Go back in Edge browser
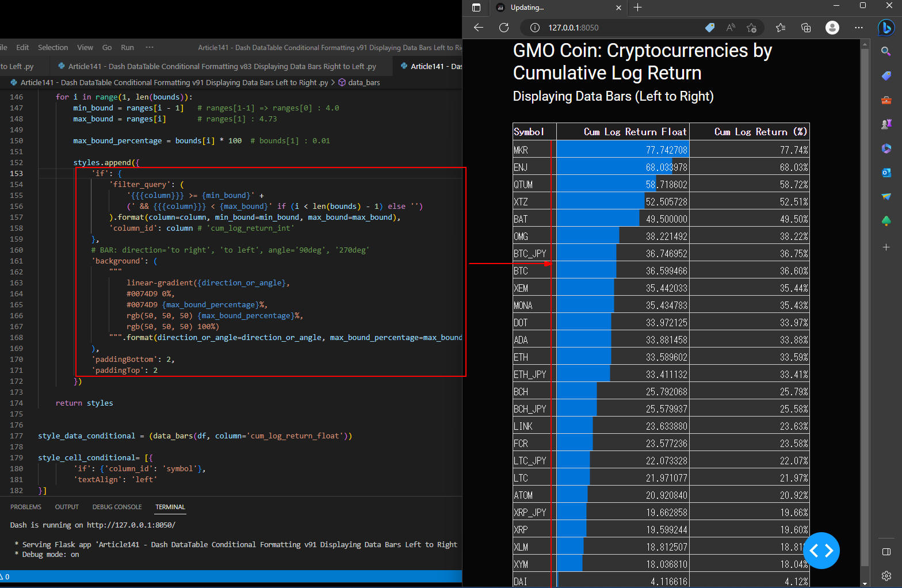This screenshot has height=588, width=902. click(x=479, y=28)
